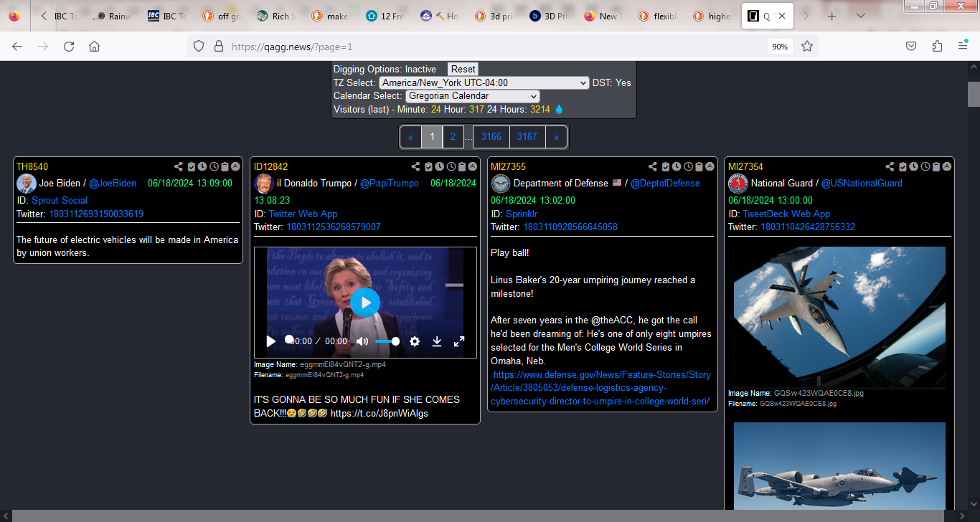Switch to the 'New T' browser tab
Image resolution: width=980 pixels, height=522 pixels.
tap(603, 16)
